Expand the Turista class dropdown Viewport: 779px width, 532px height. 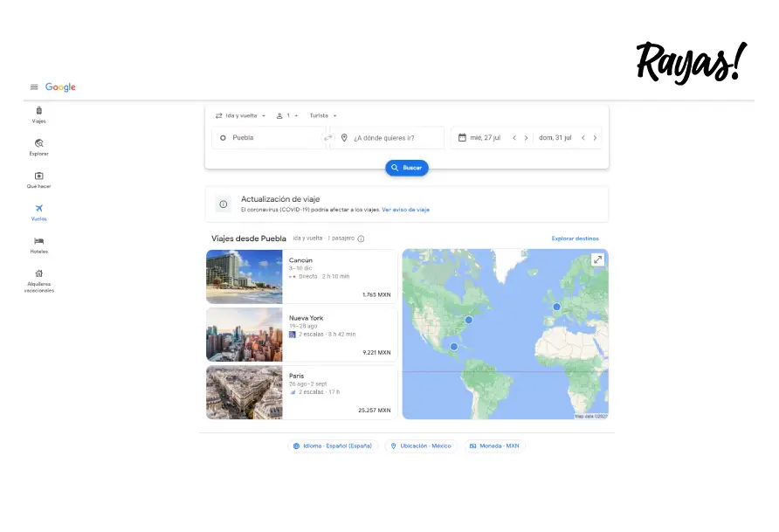[323, 115]
